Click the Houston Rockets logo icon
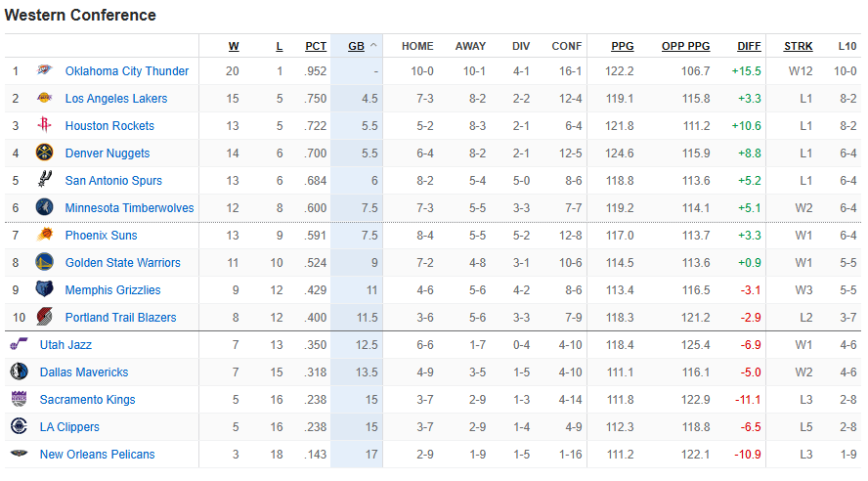The height and width of the screenshot is (481, 868). [44, 126]
